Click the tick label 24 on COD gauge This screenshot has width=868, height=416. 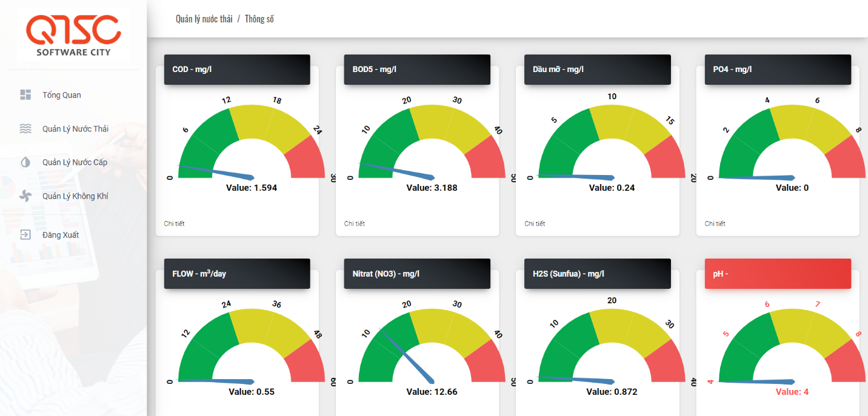[317, 129]
